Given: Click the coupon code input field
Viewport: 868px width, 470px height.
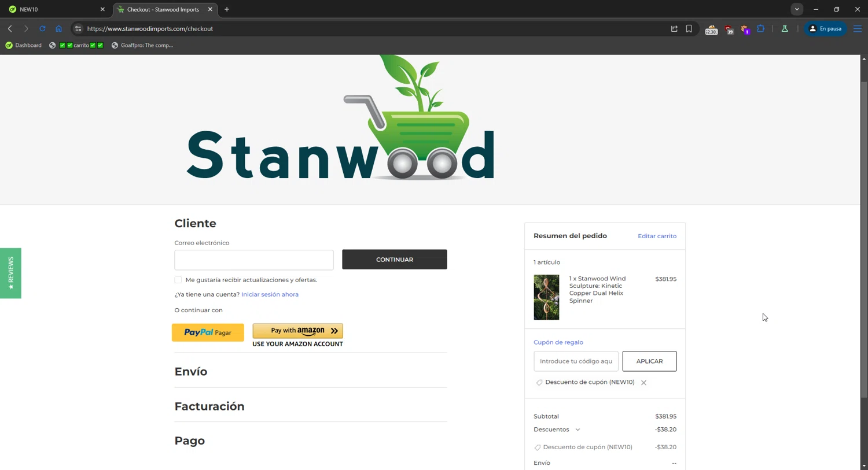Looking at the screenshot, I should (576, 361).
